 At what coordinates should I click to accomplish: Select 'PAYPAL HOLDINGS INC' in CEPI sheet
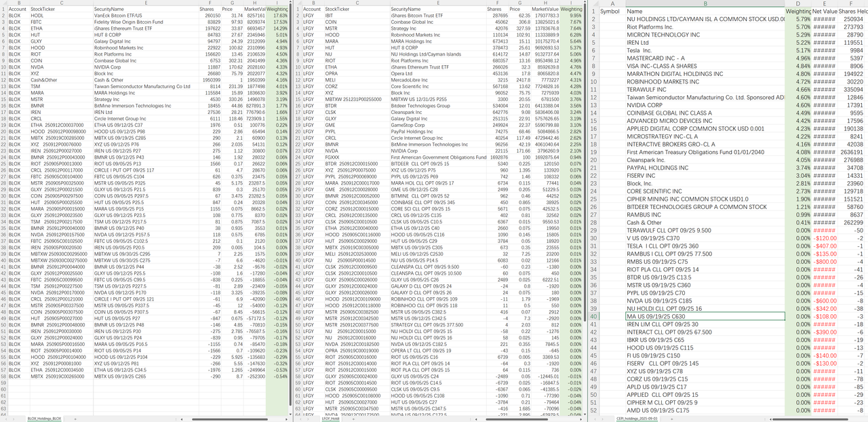pyautogui.click(x=705, y=168)
